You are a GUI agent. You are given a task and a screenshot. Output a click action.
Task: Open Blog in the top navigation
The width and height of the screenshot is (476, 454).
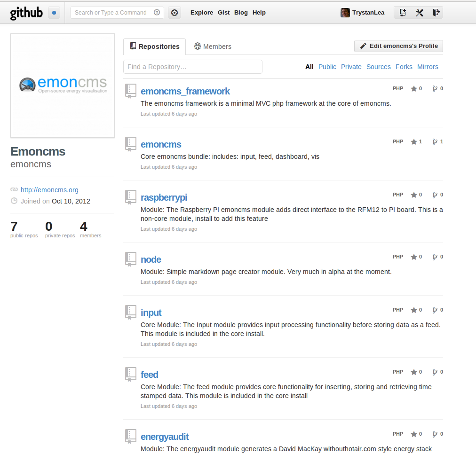(241, 13)
